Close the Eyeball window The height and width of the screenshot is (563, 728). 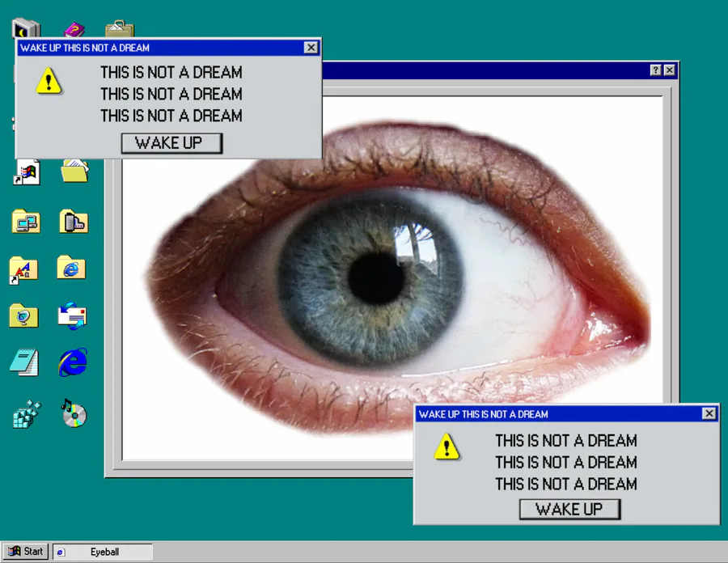click(x=669, y=70)
